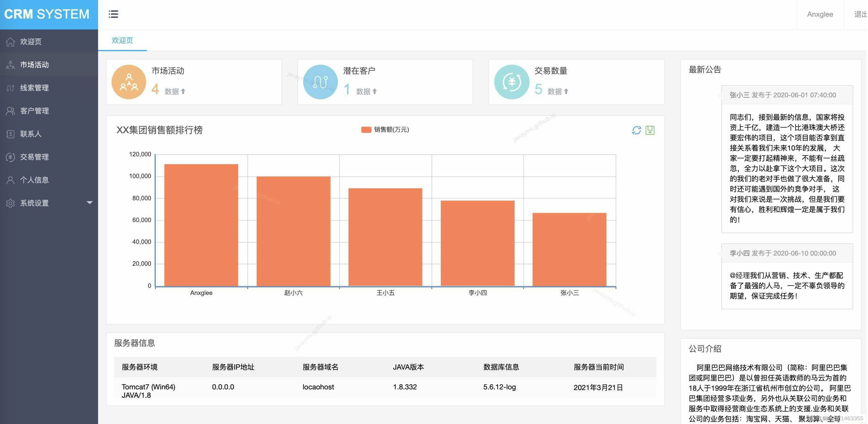Click the save chart as image icon
The height and width of the screenshot is (424, 868).
coord(650,130)
